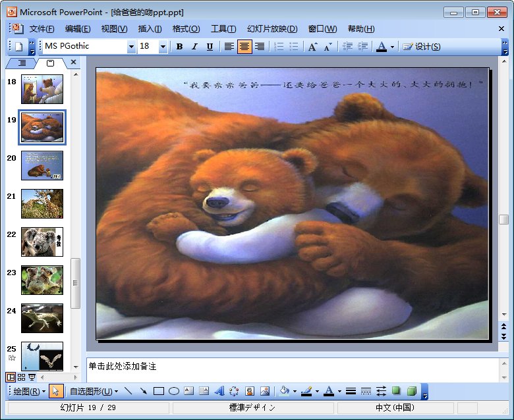Open the 视图(V) menu

pos(114,29)
